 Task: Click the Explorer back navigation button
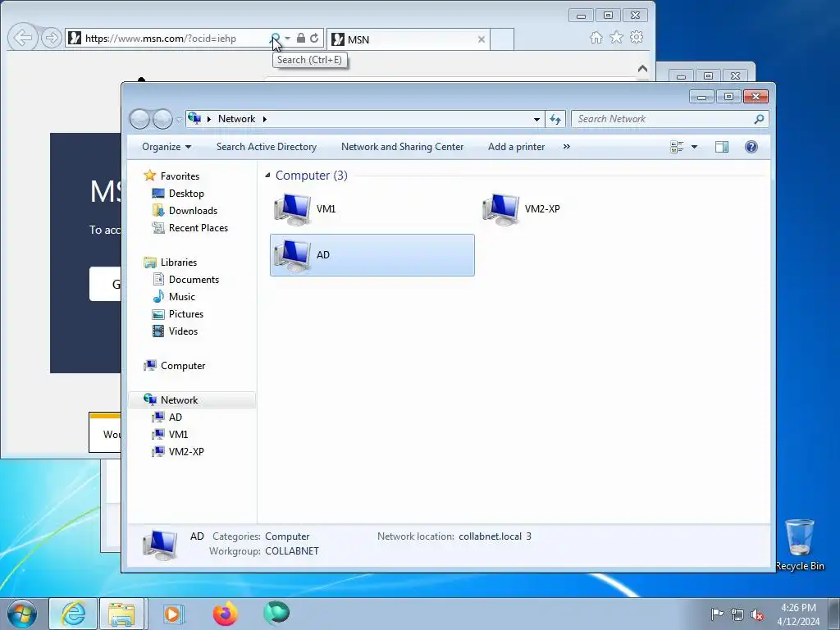(x=139, y=119)
